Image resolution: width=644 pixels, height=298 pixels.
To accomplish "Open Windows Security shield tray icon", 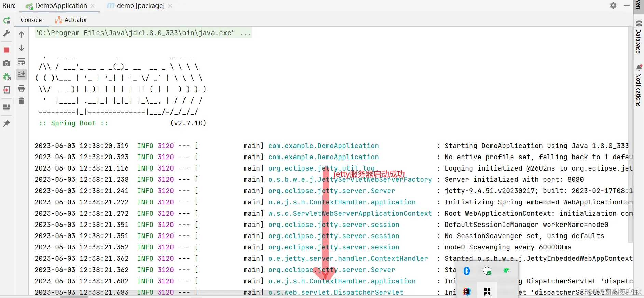I will pos(487,271).
